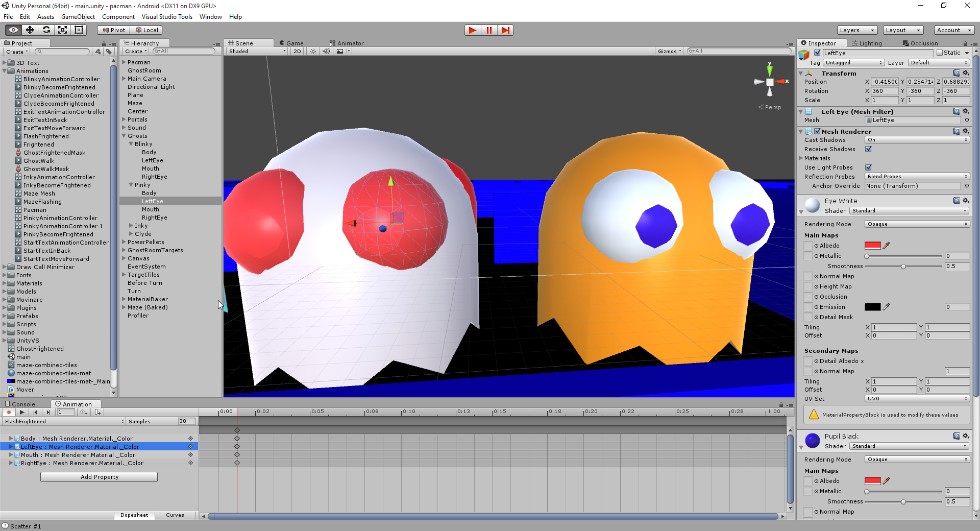Open Cast Shadows dropdown
The image size is (980, 531).
(x=917, y=140)
